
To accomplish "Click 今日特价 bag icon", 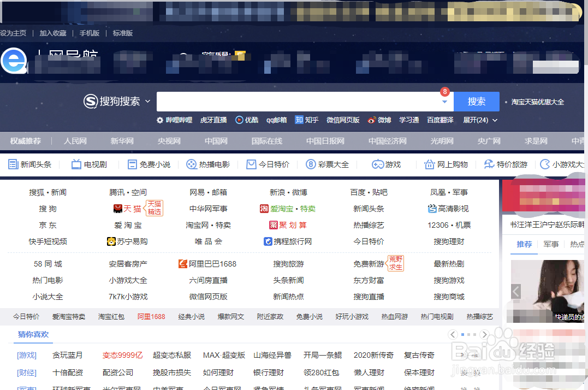I will pos(251,164).
